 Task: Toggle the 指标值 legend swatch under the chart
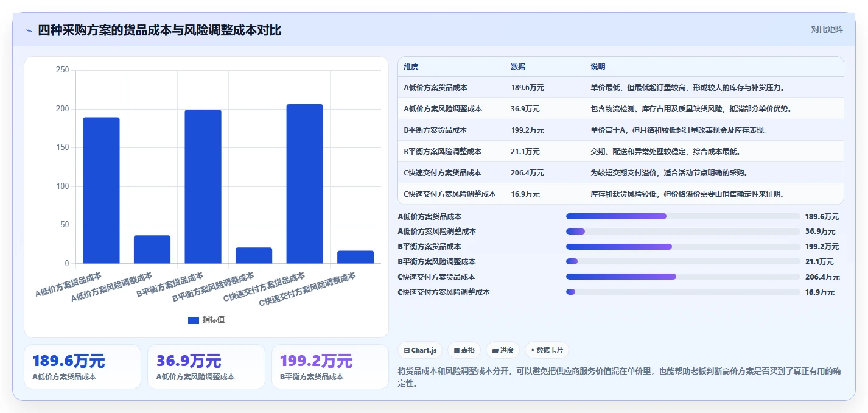click(x=194, y=320)
